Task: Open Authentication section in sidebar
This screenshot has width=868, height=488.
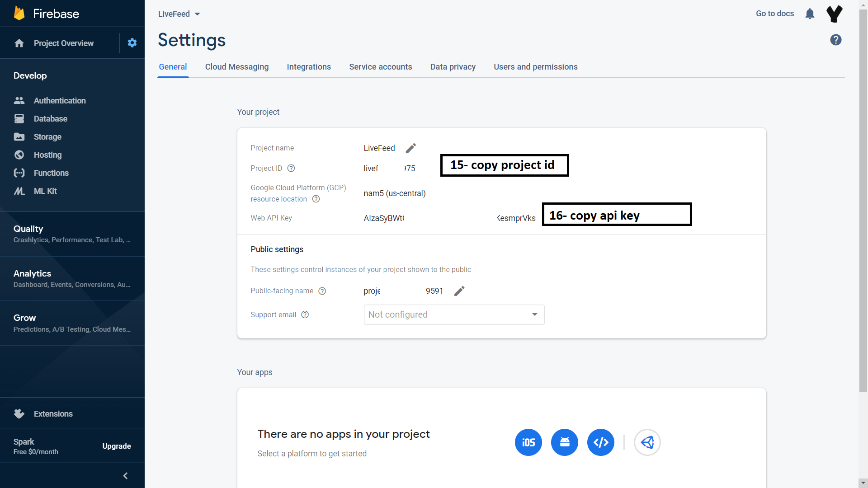Action: tap(60, 100)
